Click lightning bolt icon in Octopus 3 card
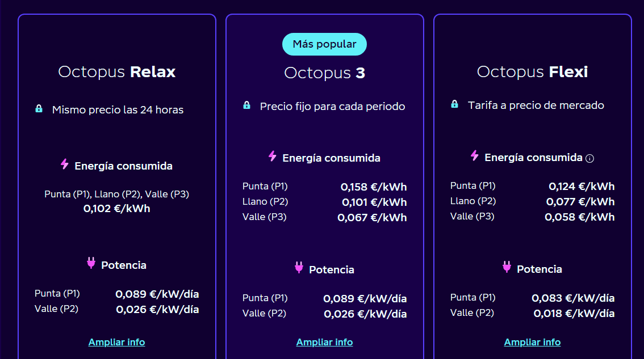This screenshot has width=644, height=359. pos(272,157)
